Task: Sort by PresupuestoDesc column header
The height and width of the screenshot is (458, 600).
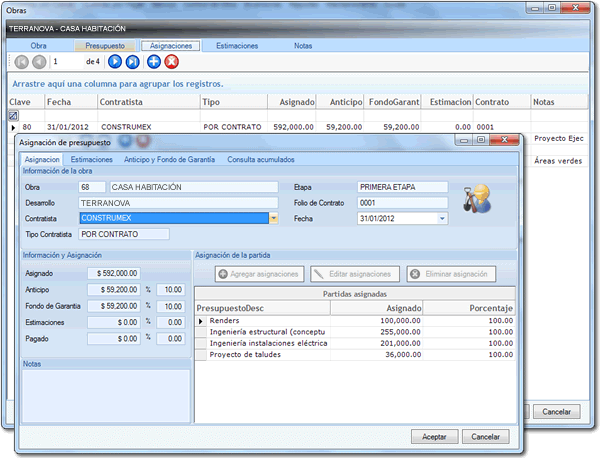Action: point(262,308)
